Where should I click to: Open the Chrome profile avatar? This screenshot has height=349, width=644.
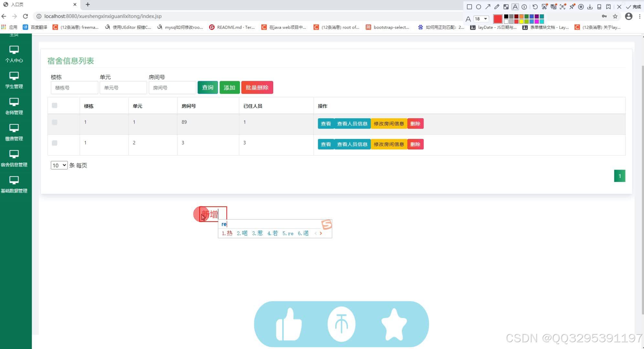click(x=628, y=16)
